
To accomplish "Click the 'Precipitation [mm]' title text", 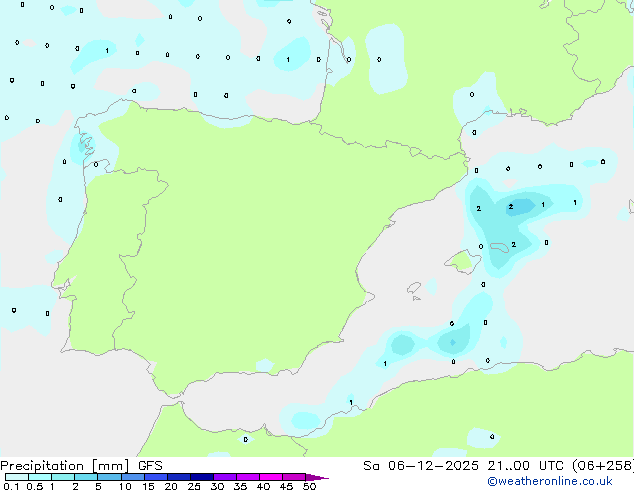I will (64, 466).
